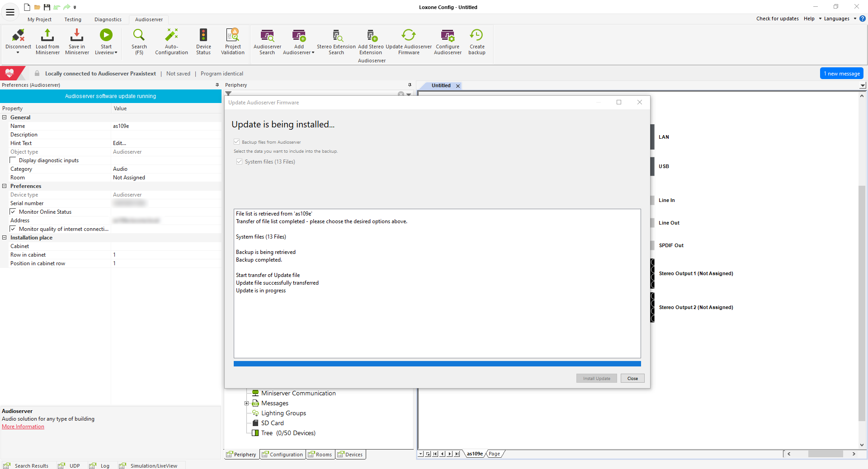This screenshot has width=868, height=469.
Task: Collapse the General property section
Action: pos(5,117)
